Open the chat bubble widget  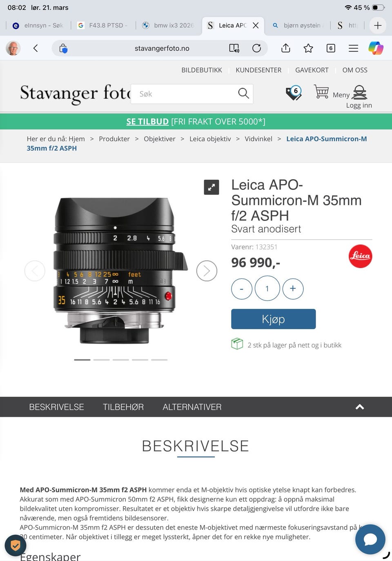[370, 539]
